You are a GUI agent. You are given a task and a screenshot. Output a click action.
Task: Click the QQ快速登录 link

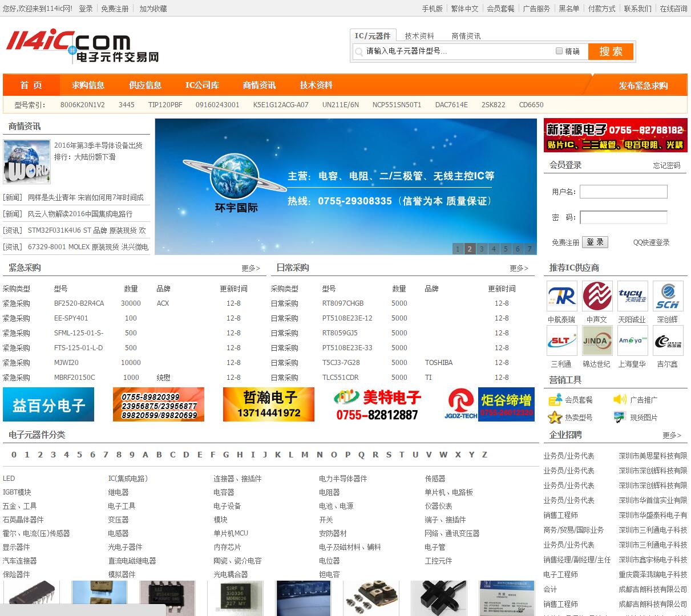click(651, 242)
